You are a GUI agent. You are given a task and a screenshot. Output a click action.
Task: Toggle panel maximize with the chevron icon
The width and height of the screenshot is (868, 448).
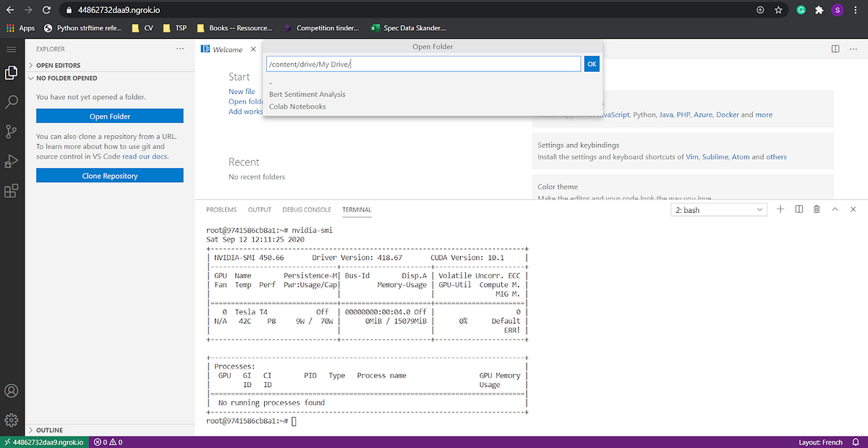834,209
